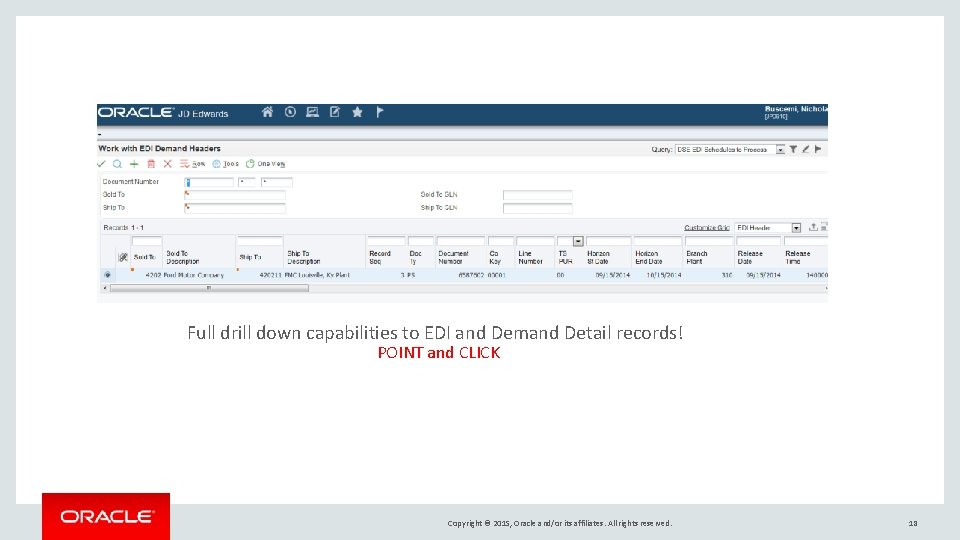Click the Sold To column filter field
The image size is (960, 540).
[147, 241]
